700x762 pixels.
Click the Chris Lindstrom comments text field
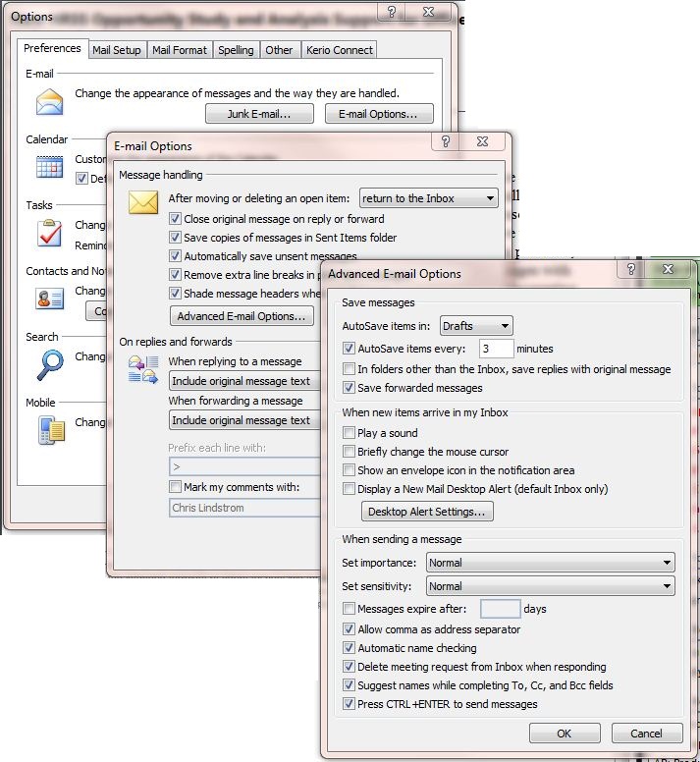tap(245, 508)
